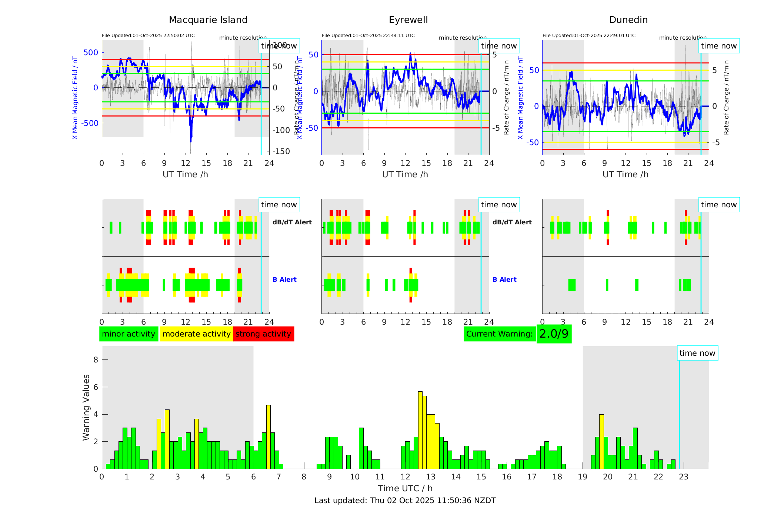This screenshot has width=784, height=532.
Task: Click the yellow bar near hour 20
Action: pyautogui.click(x=601, y=441)
